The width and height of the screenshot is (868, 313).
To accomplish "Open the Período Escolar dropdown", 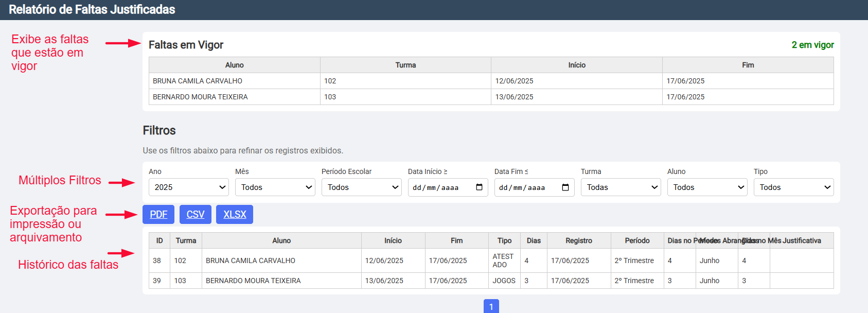I will pyautogui.click(x=361, y=187).
